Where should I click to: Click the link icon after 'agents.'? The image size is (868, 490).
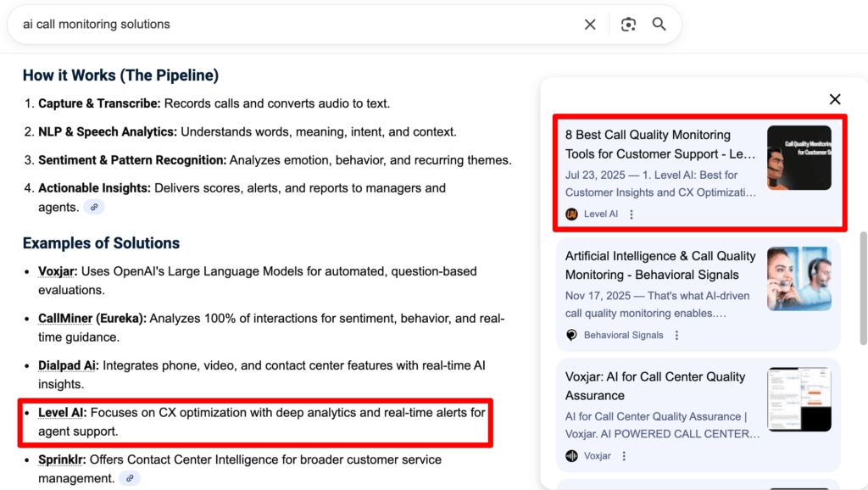point(94,207)
